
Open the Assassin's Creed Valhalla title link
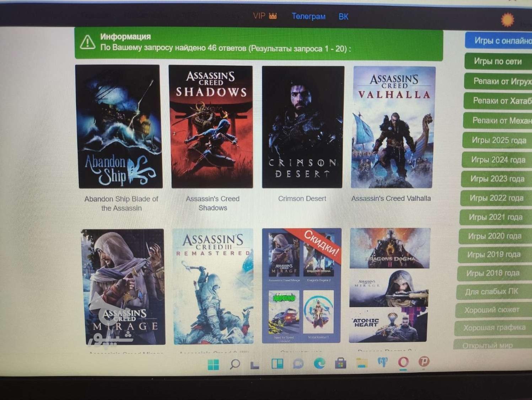pyautogui.click(x=391, y=198)
